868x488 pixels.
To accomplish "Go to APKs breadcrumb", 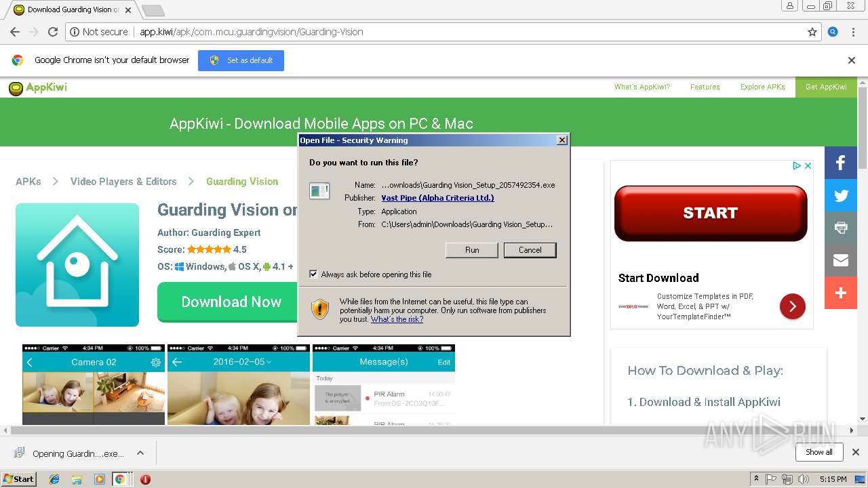I will (28, 182).
